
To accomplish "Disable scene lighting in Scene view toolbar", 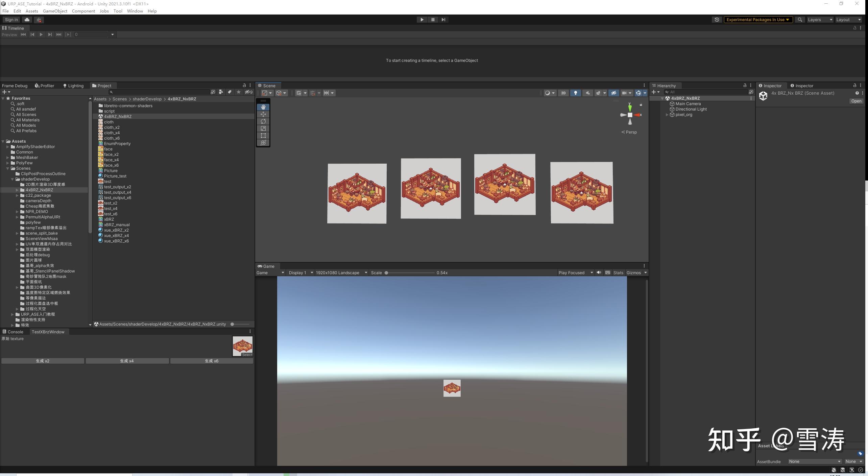I will coord(575,93).
